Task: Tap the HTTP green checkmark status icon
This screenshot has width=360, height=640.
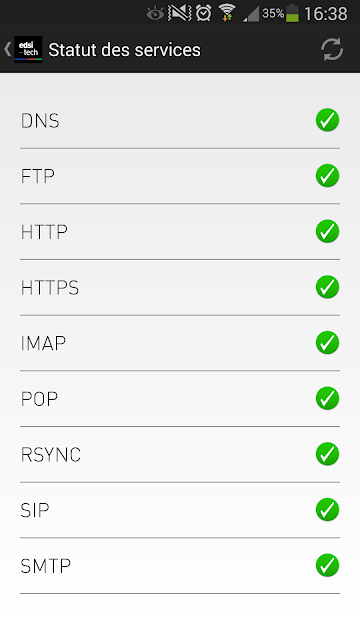Action: [x=327, y=231]
